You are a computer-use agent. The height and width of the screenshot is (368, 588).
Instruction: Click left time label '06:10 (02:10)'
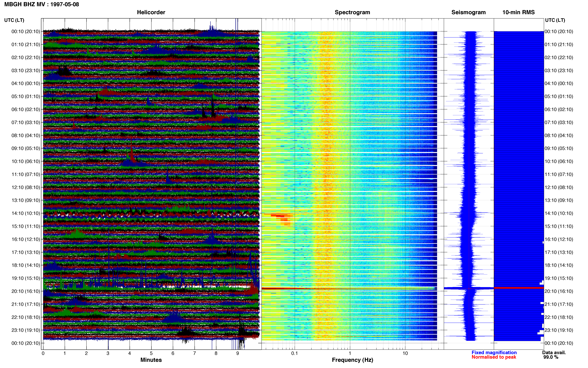(26, 109)
